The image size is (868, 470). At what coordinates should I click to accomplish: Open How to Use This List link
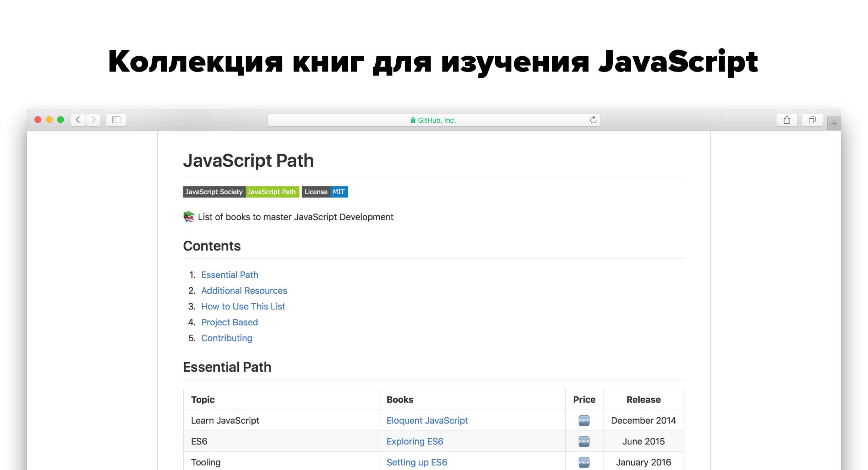coord(243,306)
